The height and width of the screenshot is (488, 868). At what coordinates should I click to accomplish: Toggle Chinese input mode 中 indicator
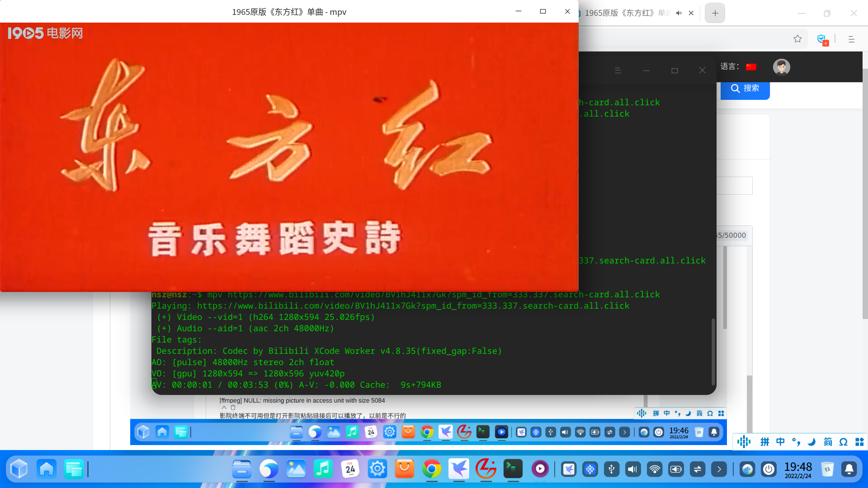(x=780, y=442)
